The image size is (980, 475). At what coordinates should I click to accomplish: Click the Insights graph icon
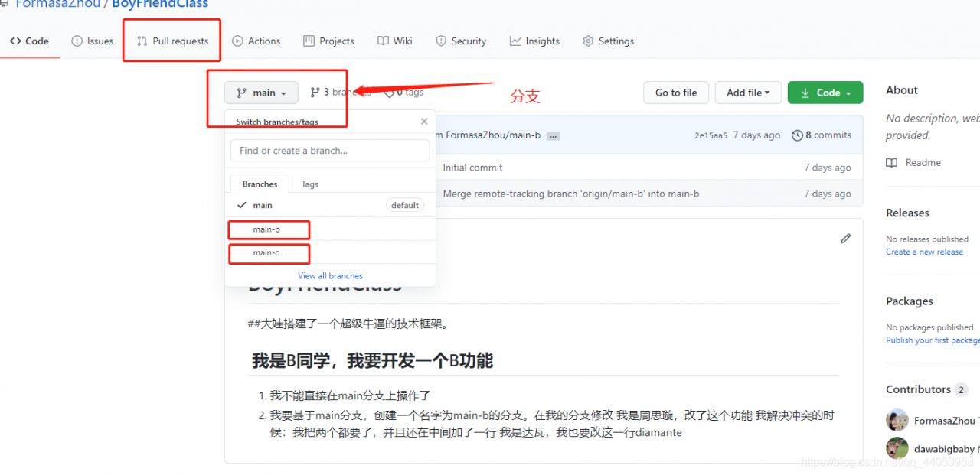[x=515, y=41]
